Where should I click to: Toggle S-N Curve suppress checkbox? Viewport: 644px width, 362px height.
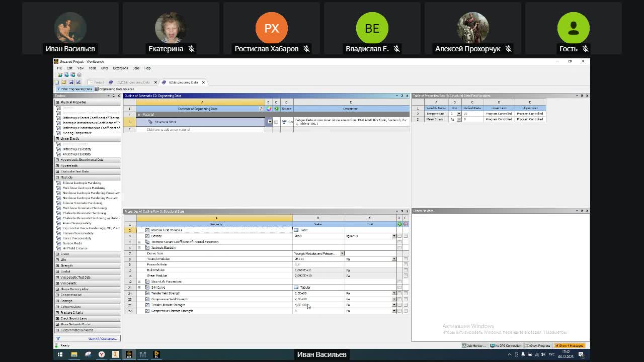pos(399,287)
